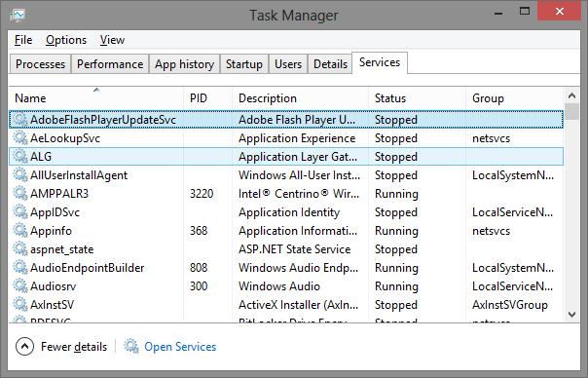
Task: Click PID value 300
Action: pos(199,286)
